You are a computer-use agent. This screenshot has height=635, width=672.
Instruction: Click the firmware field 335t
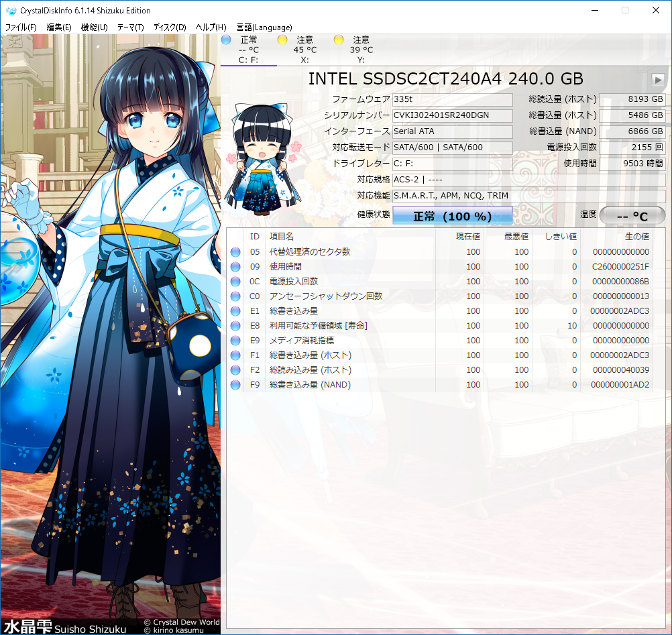[x=452, y=99]
